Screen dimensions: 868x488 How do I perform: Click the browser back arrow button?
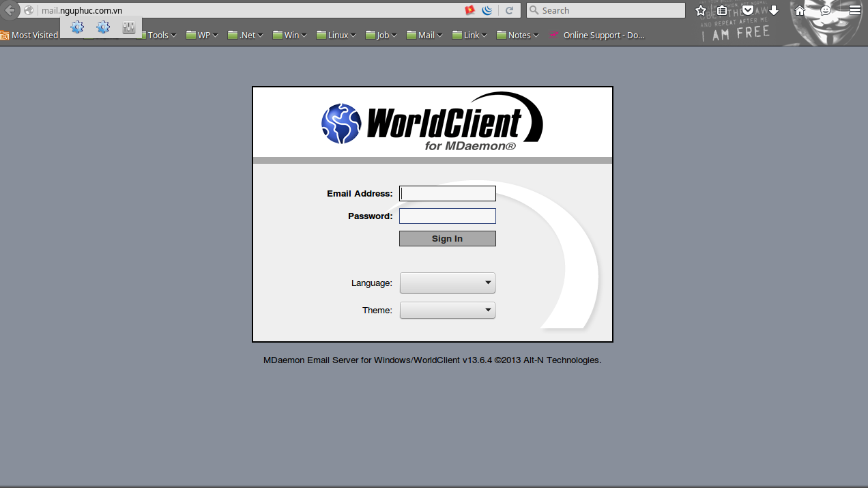point(9,10)
